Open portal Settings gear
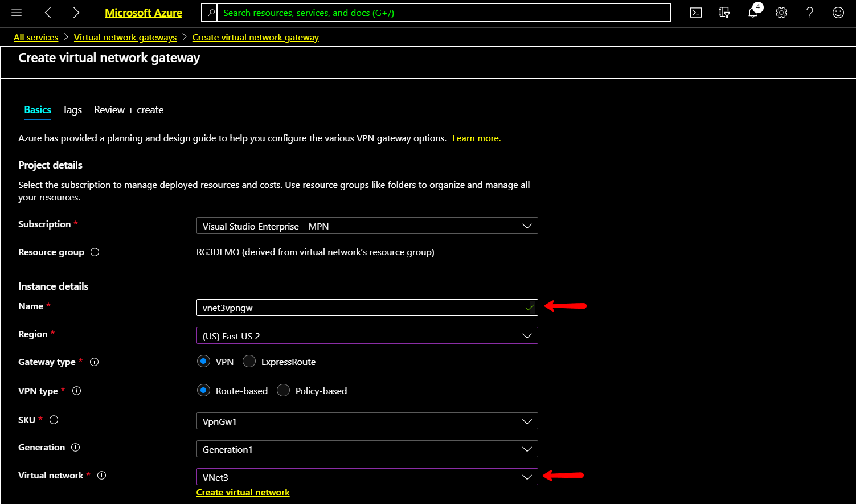This screenshot has width=856, height=504. 781,13
